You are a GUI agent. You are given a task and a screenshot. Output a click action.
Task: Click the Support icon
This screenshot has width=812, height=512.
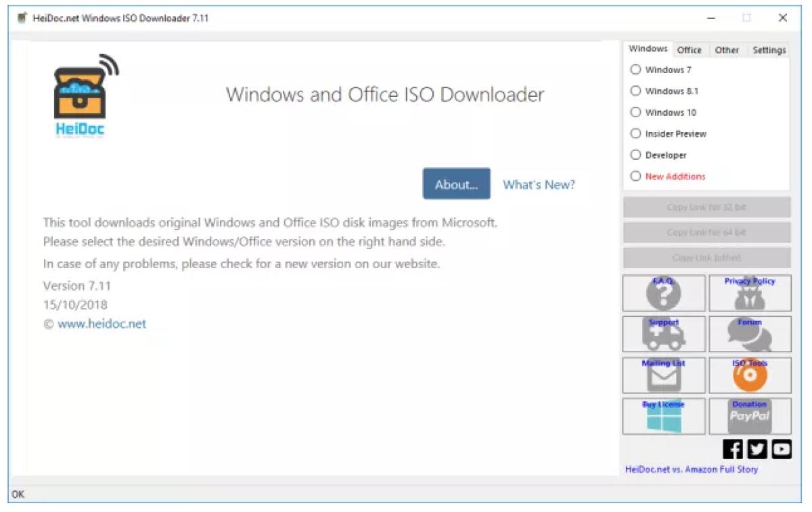coord(663,334)
